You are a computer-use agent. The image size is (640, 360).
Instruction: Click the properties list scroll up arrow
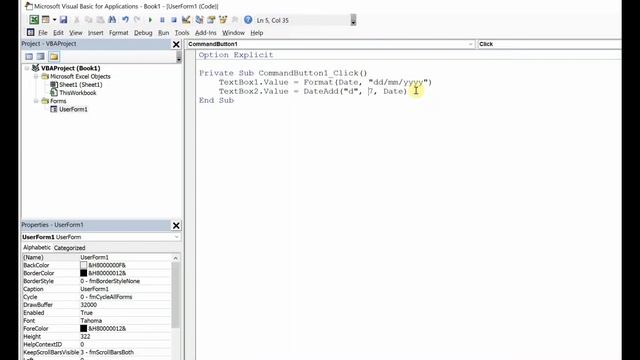click(x=176, y=258)
